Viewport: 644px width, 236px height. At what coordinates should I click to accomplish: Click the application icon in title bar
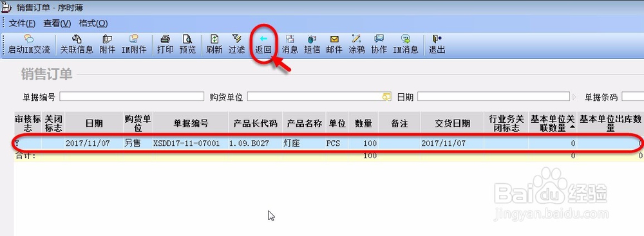pyautogui.click(x=6, y=7)
